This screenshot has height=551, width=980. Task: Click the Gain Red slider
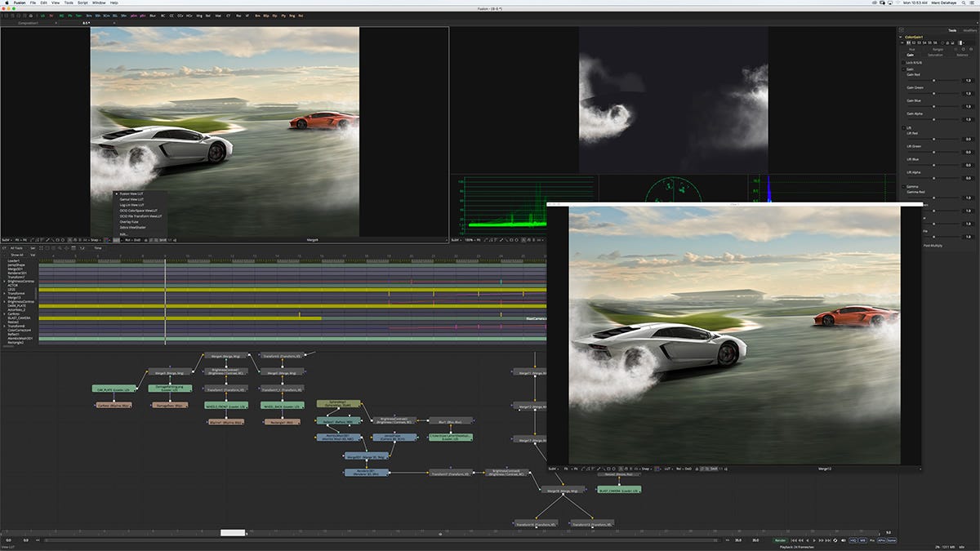tap(933, 81)
